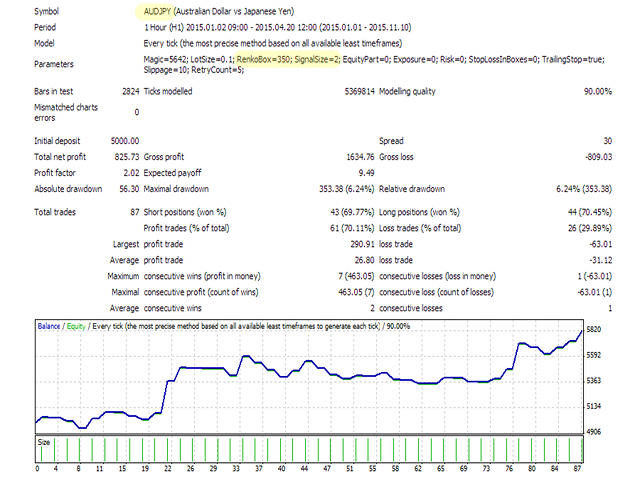The width and height of the screenshot is (640, 480).
Task: Click the Initial deposit value 5000.00
Action: [120, 141]
